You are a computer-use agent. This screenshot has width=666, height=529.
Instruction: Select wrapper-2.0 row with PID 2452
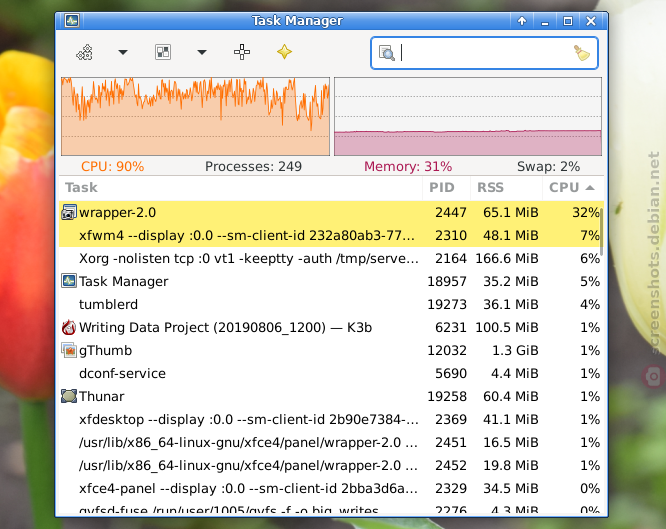coord(331,465)
